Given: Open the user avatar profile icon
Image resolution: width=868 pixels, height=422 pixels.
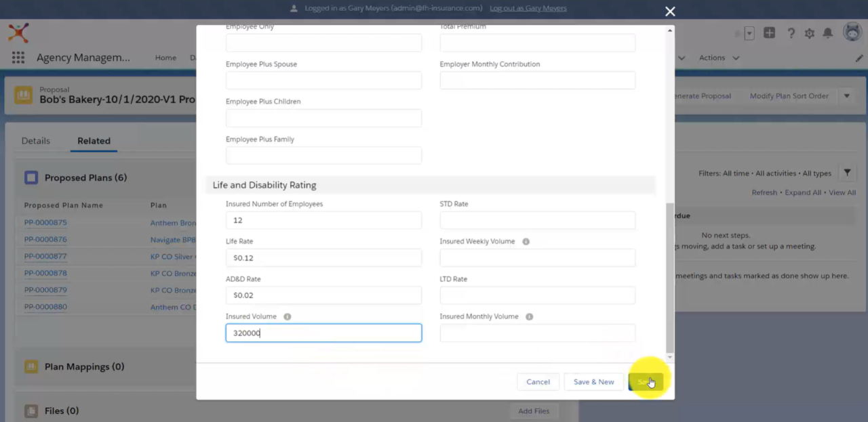Looking at the screenshot, I should [852, 32].
